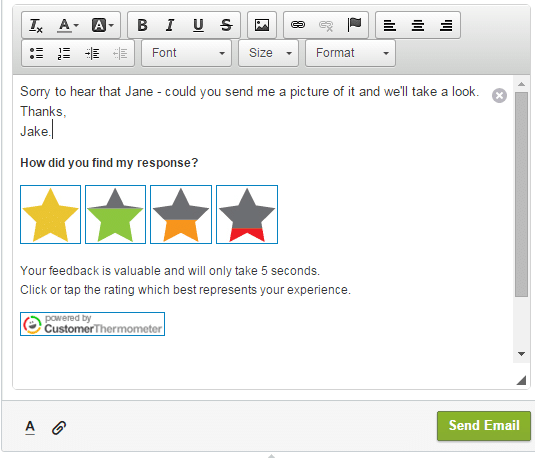Toggle bold formatting
535x458 pixels.
(x=142, y=25)
